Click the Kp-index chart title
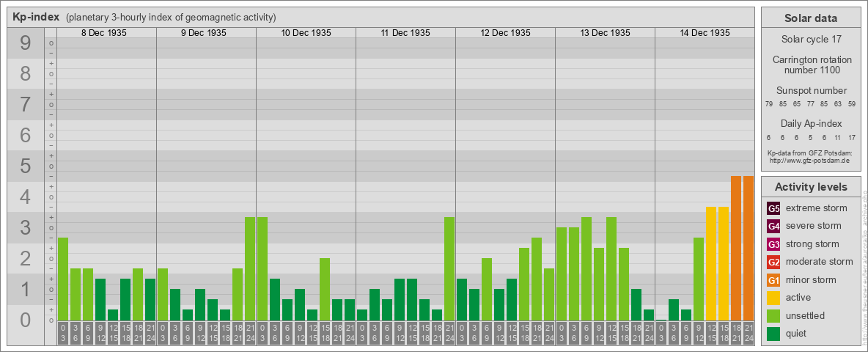This screenshot has height=352, width=868. tap(36, 17)
